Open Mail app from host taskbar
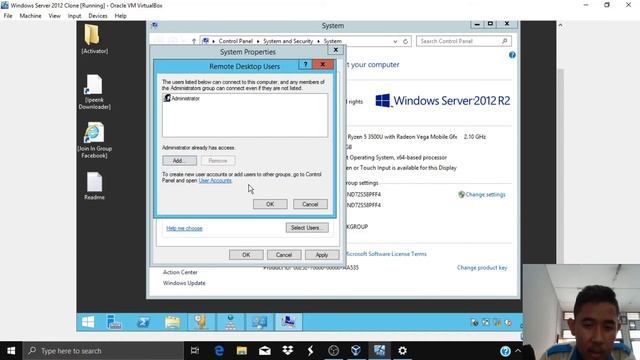The image size is (640, 360). click(264, 351)
